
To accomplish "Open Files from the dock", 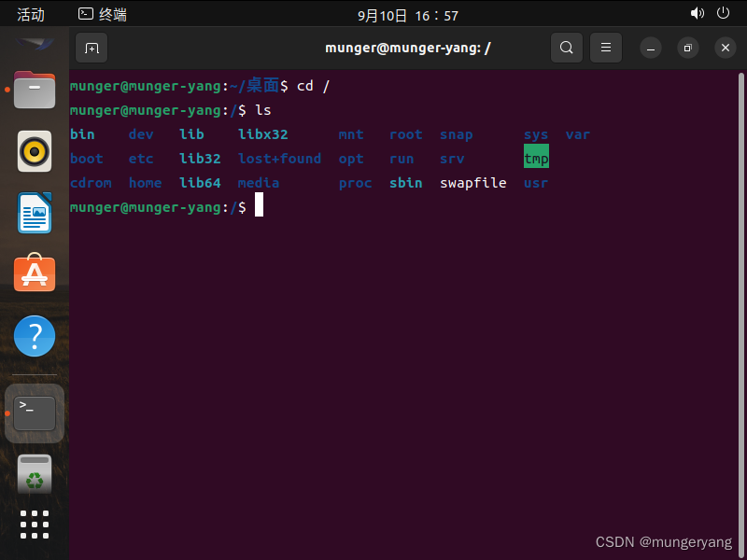I will pyautogui.click(x=35, y=90).
